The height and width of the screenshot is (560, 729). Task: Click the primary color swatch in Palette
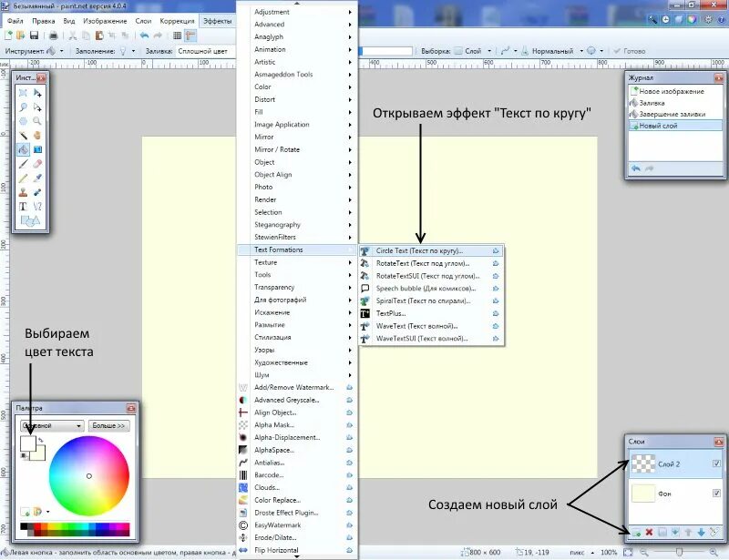coord(28,443)
